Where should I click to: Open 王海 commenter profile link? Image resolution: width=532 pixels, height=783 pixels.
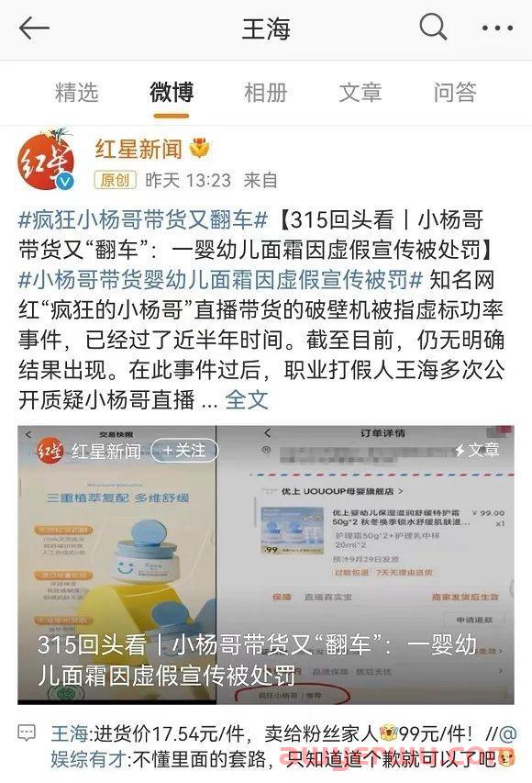[x=70, y=733]
